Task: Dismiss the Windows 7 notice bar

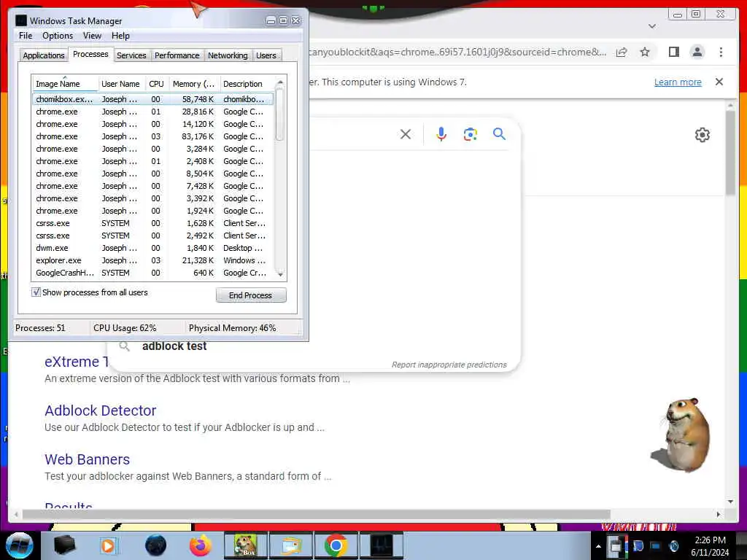Action: point(719,82)
